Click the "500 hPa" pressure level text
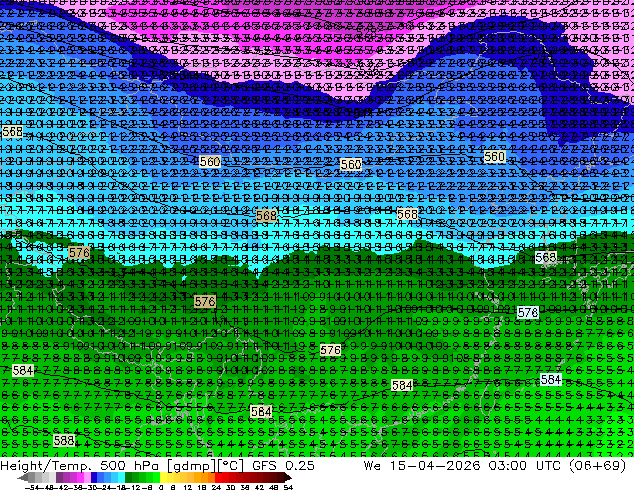 coord(131,466)
